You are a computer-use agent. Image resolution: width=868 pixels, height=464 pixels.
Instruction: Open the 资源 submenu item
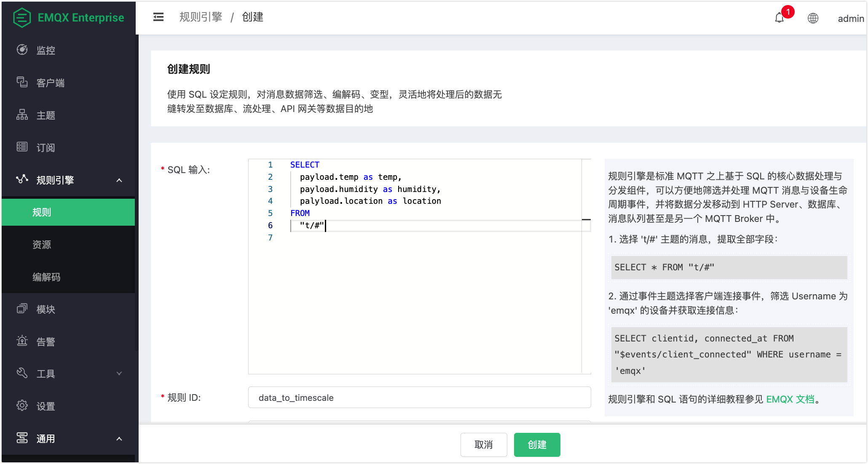42,245
